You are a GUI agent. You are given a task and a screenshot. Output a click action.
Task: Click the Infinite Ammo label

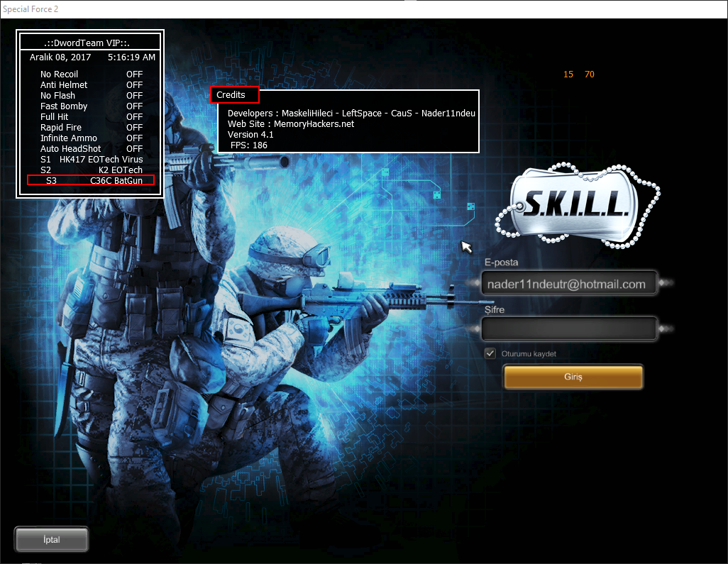point(69,138)
